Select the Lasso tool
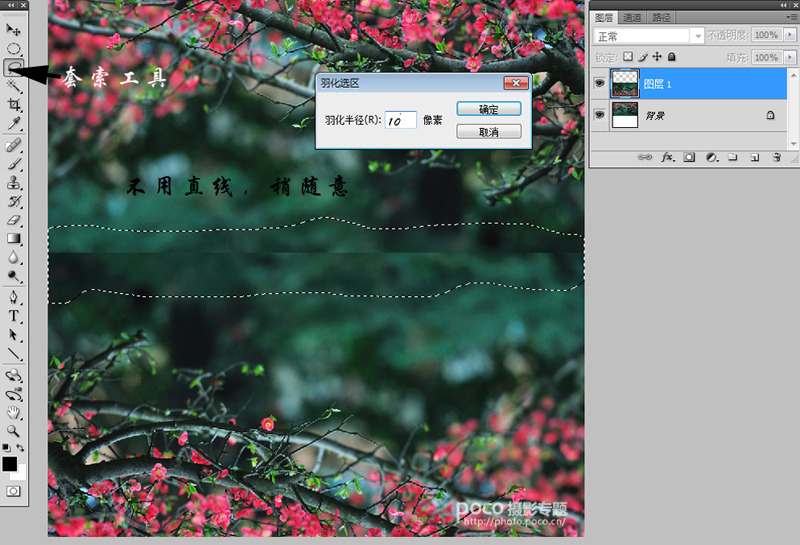Viewport: 800px width, 545px height. [x=13, y=68]
